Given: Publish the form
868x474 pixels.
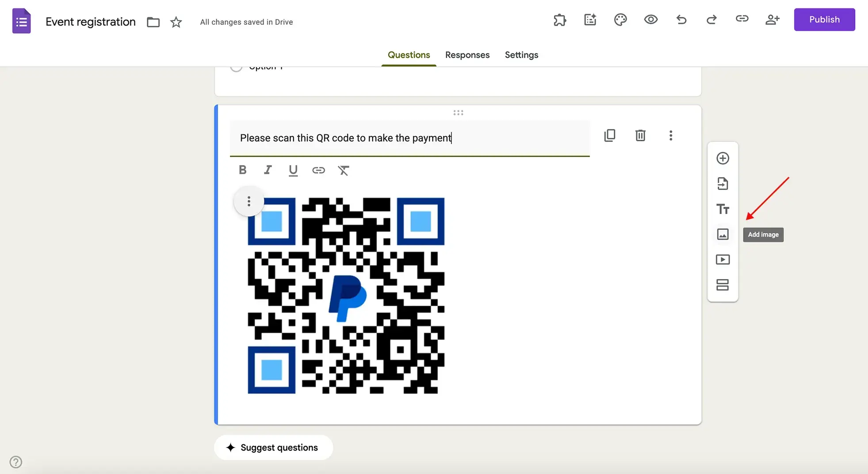Looking at the screenshot, I should coord(824,19).
